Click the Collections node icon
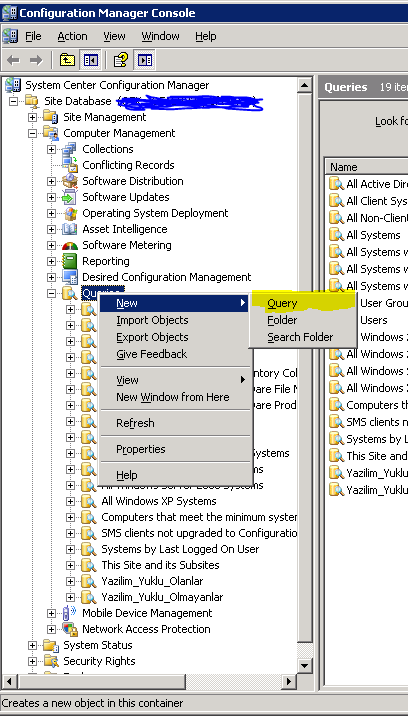 click(x=70, y=149)
